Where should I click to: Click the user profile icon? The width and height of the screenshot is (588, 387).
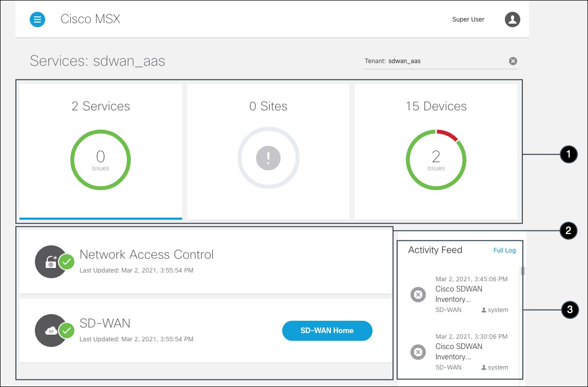(x=512, y=19)
